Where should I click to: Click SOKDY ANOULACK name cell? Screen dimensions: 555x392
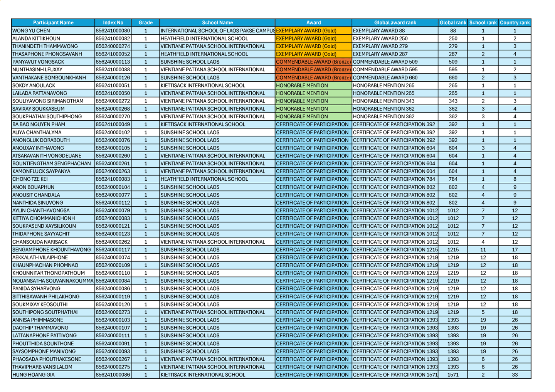[x=53, y=86]
